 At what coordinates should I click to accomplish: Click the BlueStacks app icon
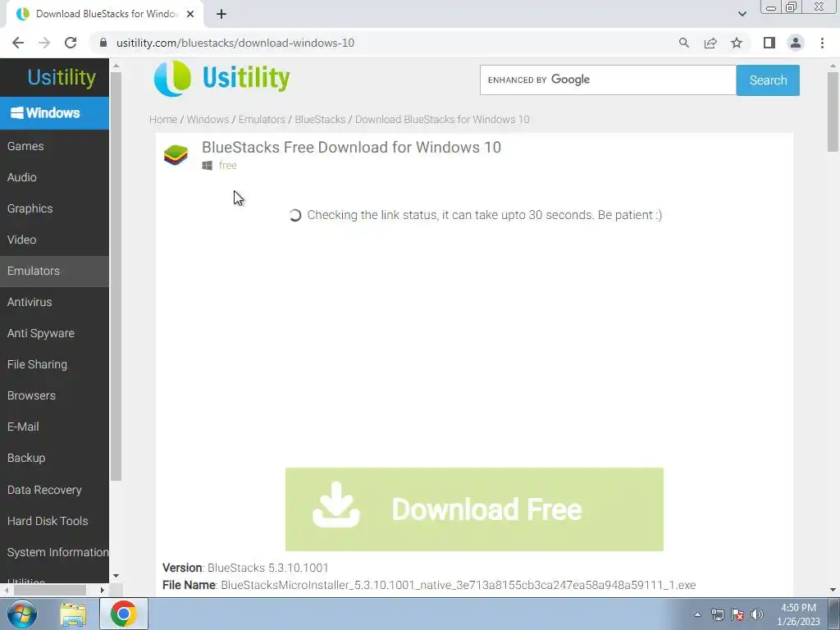point(176,155)
